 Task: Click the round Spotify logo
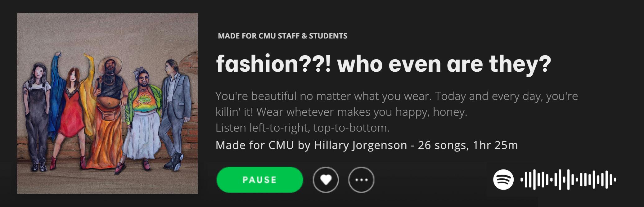tap(503, 179)
